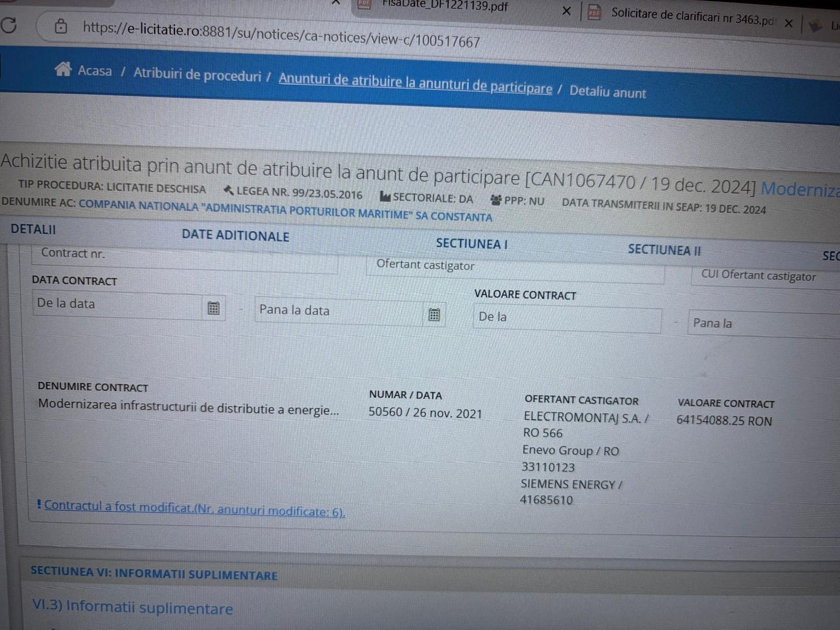The width and height of the screenshot is (840, 630).
Task: Click DATA TRANSMITERII IN SEAP date text
Action: 663,206
